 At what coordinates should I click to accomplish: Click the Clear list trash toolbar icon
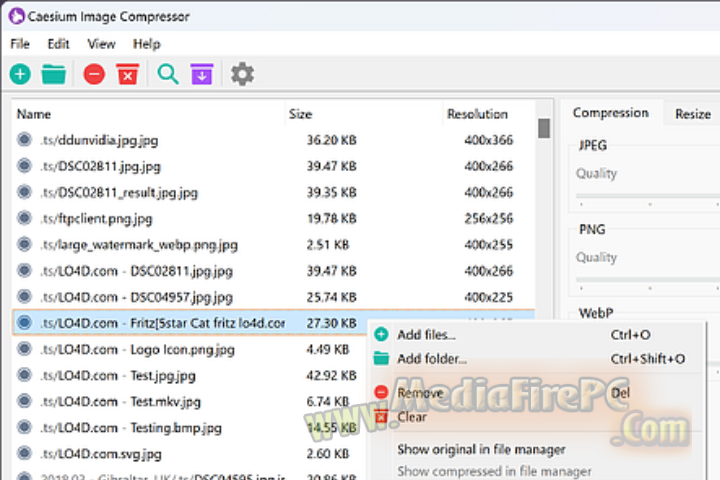(128, 74)
